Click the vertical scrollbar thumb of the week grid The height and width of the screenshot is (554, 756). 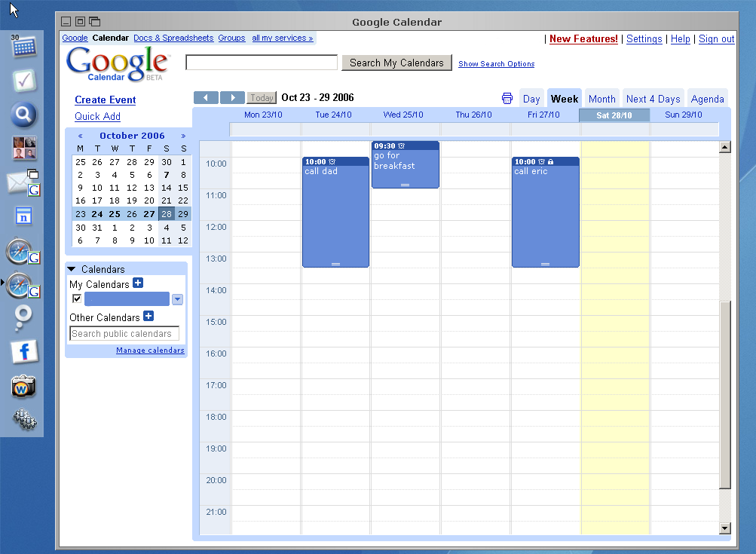[724, 394]
